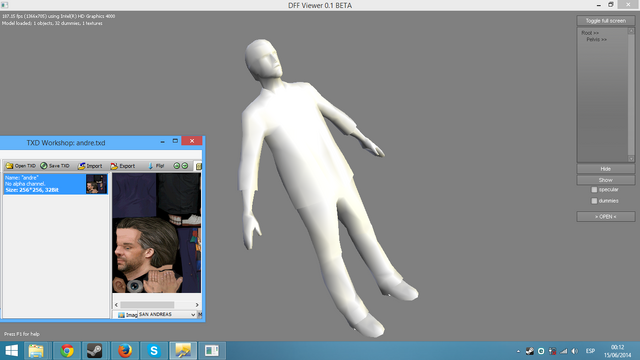Click Save TXD in TXD Workshop
This screenshot has height=360, width=640.
pyautogui.click(x=55, y=166)
